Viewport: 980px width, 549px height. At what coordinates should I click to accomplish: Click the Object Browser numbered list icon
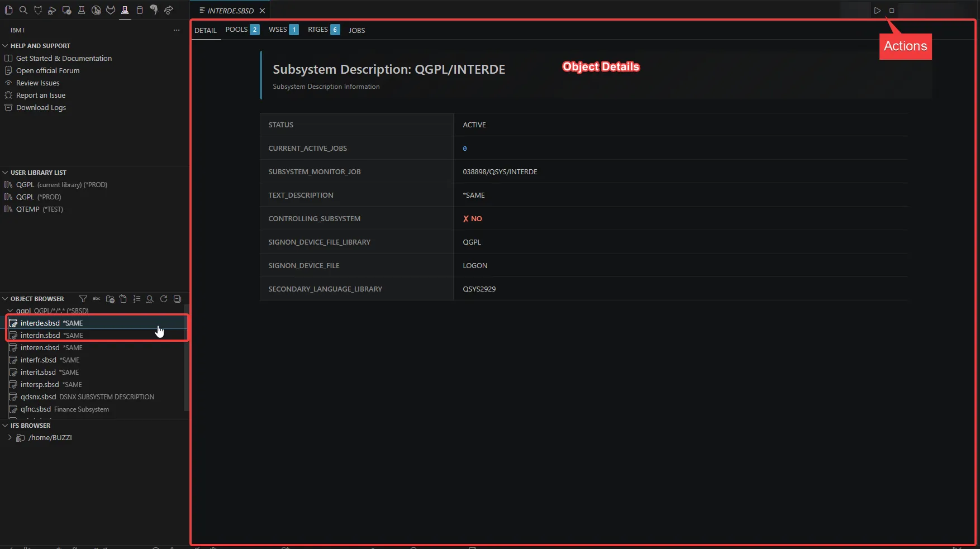[137, 299]
